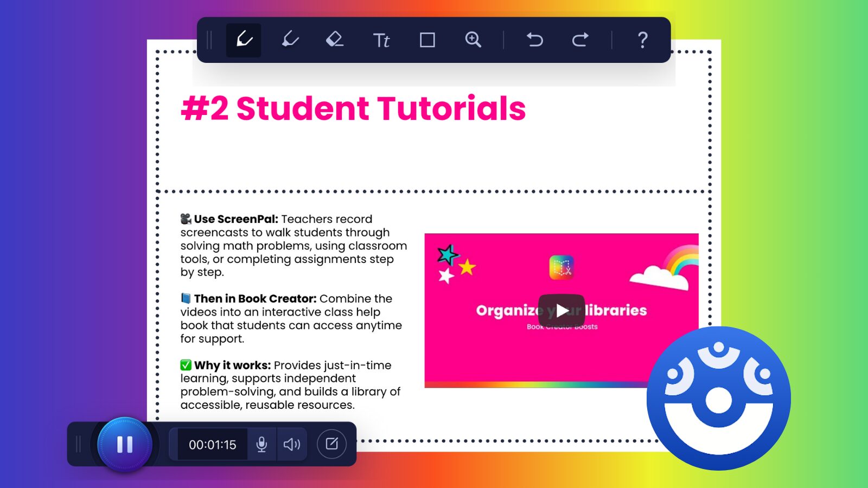The height and width of the screenshot is (488, 868).
Task: Click the movie camera emoji
Action: (186, 219)
